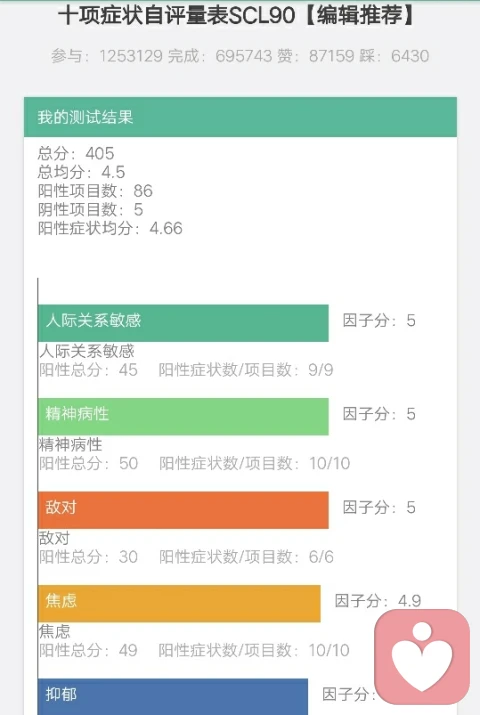Select the 抑郁 blue bar
The width and height of the screenshot is (480, 715).
173,696
